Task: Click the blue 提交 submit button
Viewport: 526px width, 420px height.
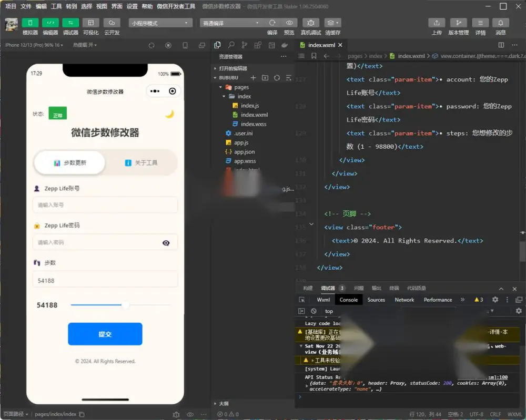Action: (x=105, y=334)
